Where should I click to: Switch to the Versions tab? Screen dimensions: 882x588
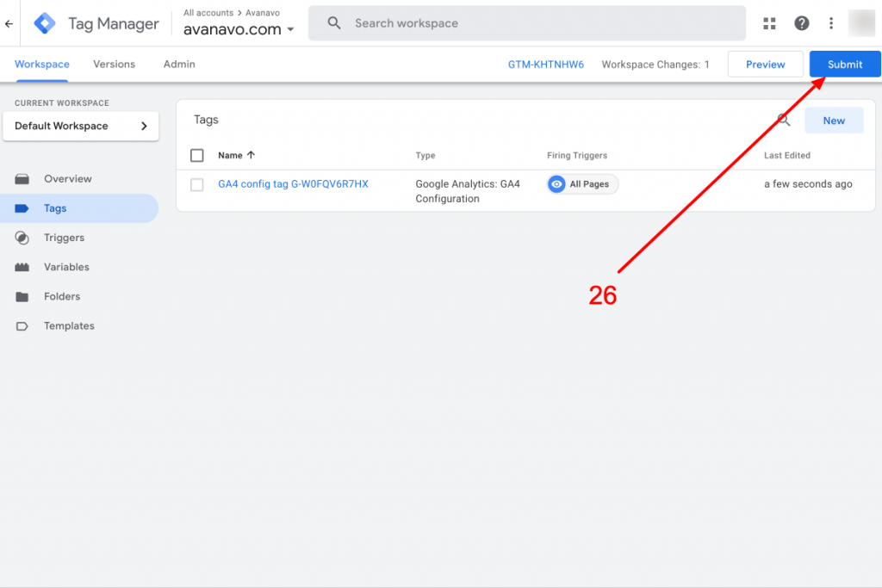(x=115, y=64)
